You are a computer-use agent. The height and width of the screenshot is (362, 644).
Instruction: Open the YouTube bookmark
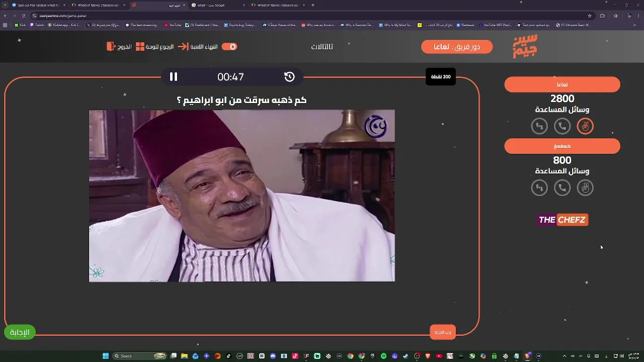click(173, 25)
